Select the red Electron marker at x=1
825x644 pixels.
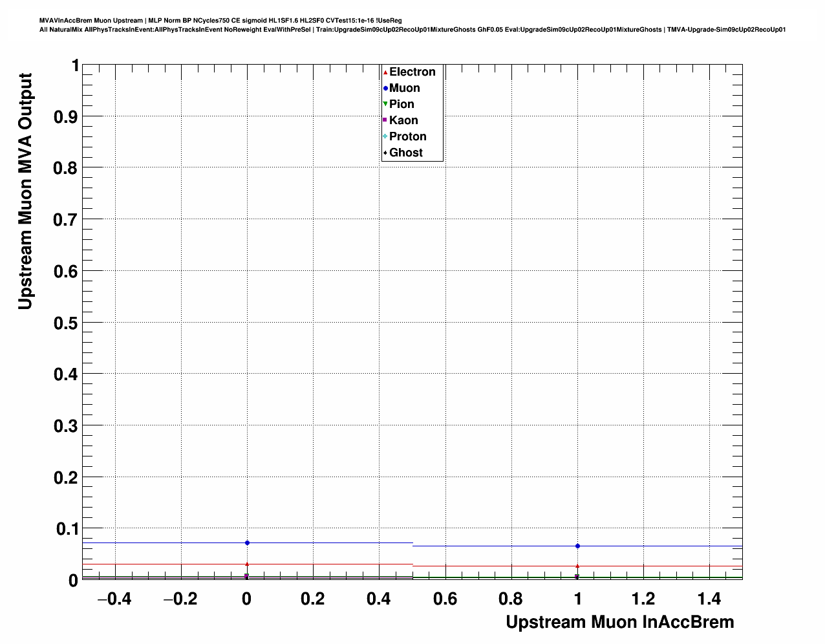coord(577,566)
